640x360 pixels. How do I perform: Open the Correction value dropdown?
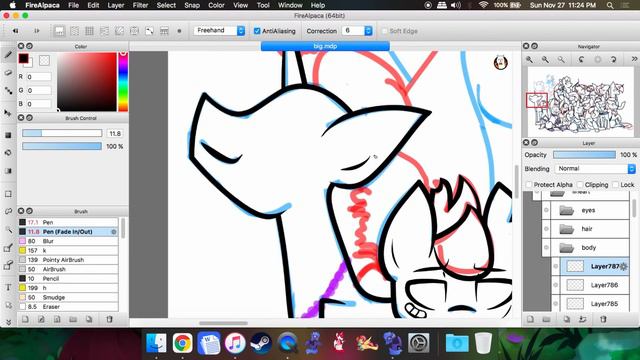tap(357, 31)
